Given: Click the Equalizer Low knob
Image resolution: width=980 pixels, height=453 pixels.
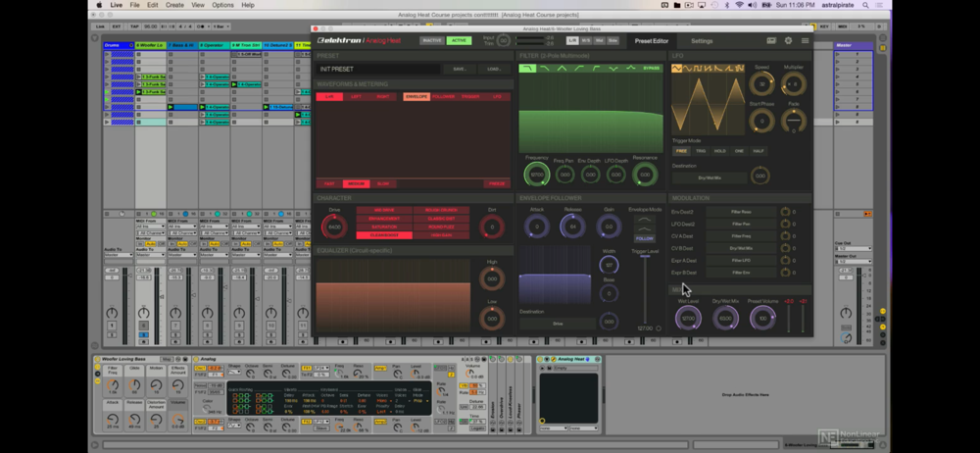Looking at the screenshot, I should pyautogui.click(x=492, y=319).
